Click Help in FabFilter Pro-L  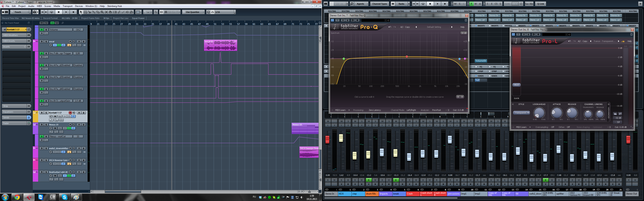click(x=629, y=41)
